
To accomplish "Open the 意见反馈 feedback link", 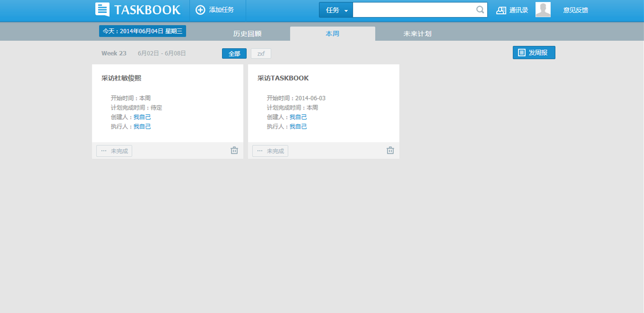I will (575, 10).
